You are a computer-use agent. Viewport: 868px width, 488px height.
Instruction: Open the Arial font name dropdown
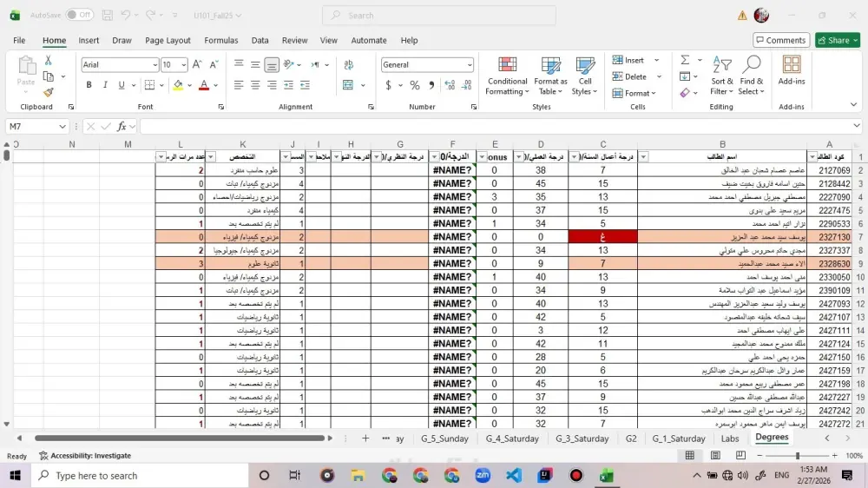click(155, 65)
